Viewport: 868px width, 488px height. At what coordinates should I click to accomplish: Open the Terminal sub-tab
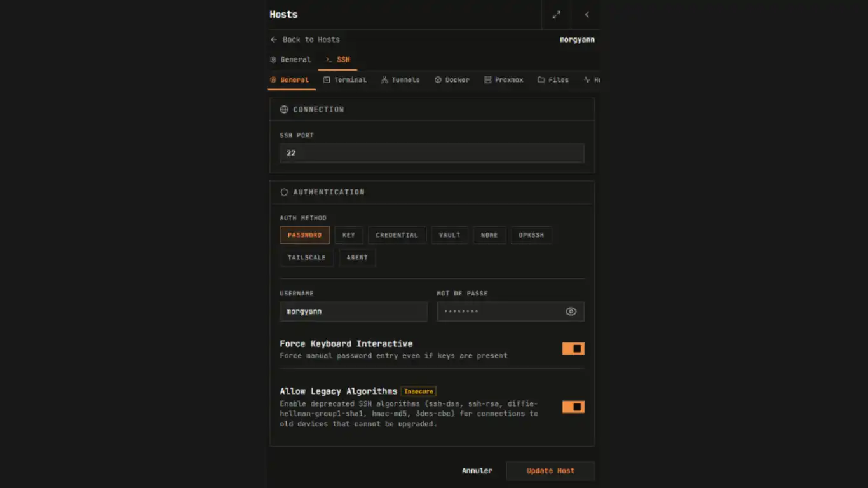[x=344, y=80]
